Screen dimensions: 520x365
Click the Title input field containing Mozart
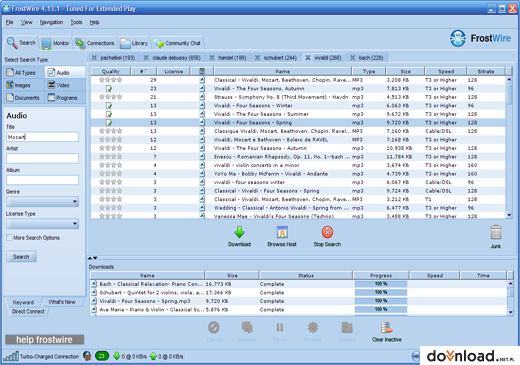pyautogui.click(x=42, y=137)
